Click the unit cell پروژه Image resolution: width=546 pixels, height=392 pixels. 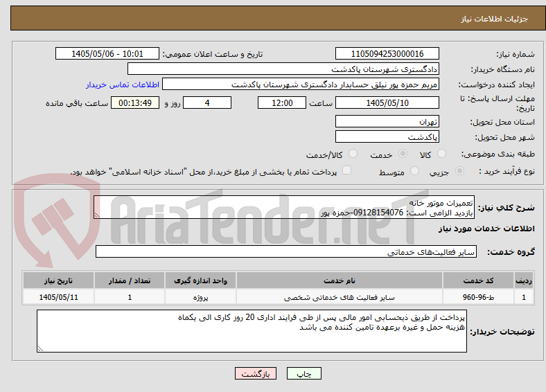pyautogui.click(x=200, y=297)
